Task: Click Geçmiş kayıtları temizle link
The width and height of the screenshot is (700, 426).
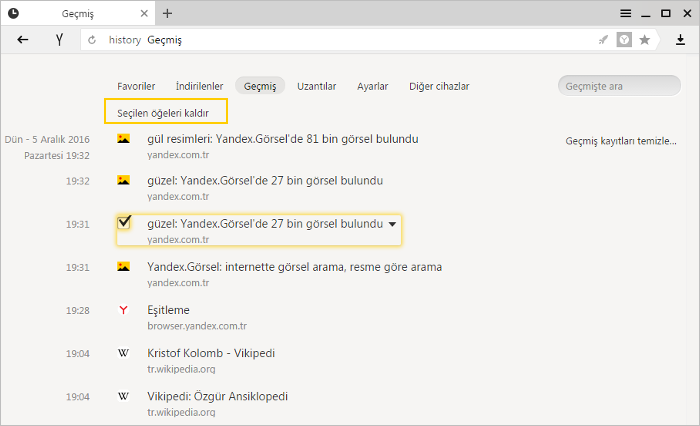Action: [621, 141]
